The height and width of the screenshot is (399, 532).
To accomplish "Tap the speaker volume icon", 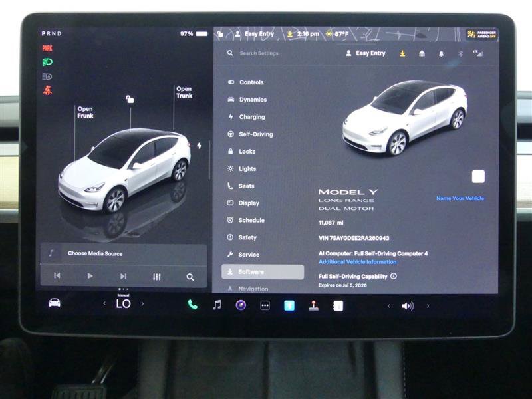I will pyautogui.click(x=408, y=306).
